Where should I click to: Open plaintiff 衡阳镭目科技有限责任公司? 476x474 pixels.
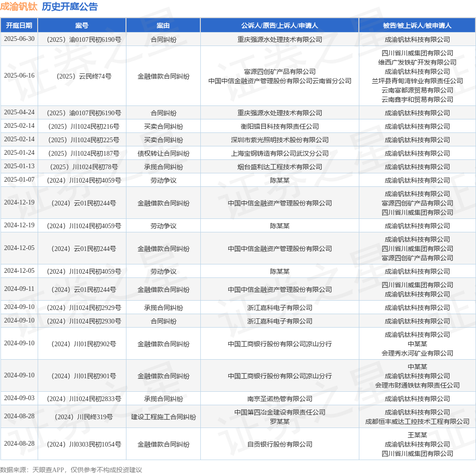(x=279, y=126)
